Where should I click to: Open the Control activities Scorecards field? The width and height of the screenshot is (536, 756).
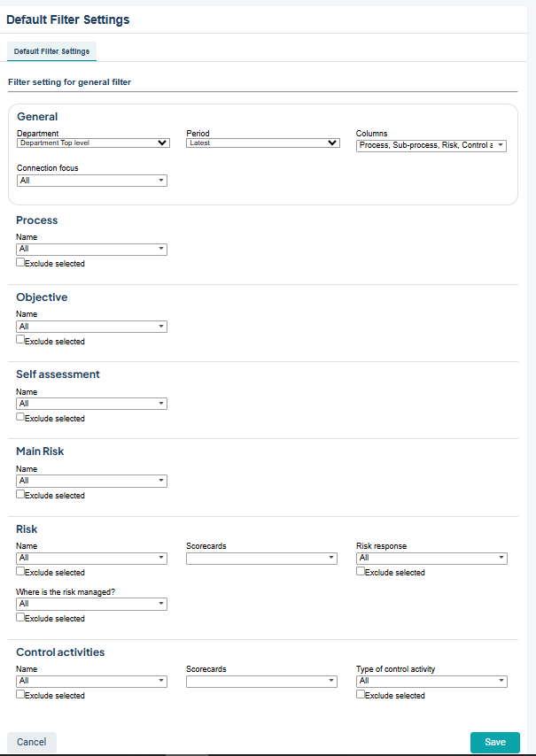coord(262,681)
